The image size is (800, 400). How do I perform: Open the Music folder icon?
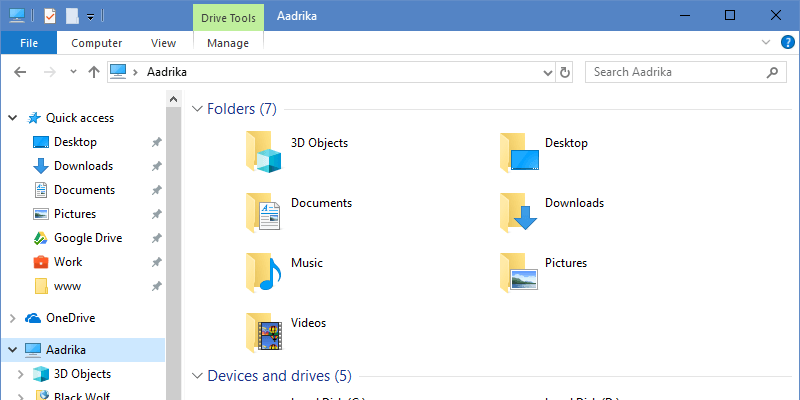[x=264, y=271]
